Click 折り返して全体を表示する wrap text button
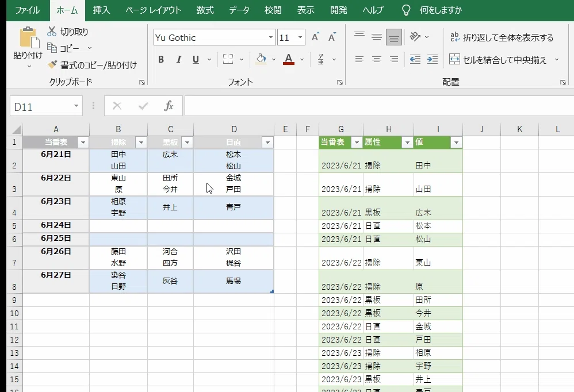Screen dimensions: 574x392 click(x=502, y=37)
